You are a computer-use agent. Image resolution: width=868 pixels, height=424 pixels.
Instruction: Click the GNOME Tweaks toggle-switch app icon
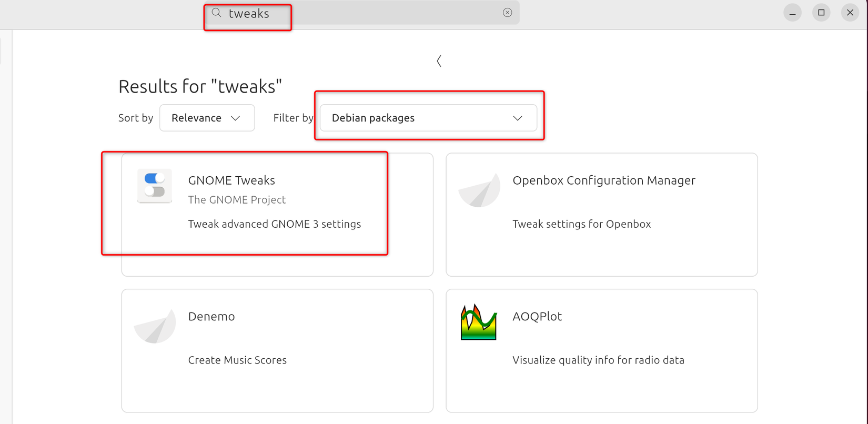click(x=155, y=186)
